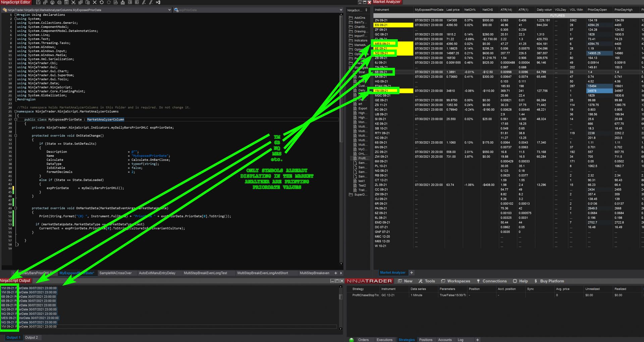Collapse the namespace block in the code

pyautogui.click(x=15, y=111)
